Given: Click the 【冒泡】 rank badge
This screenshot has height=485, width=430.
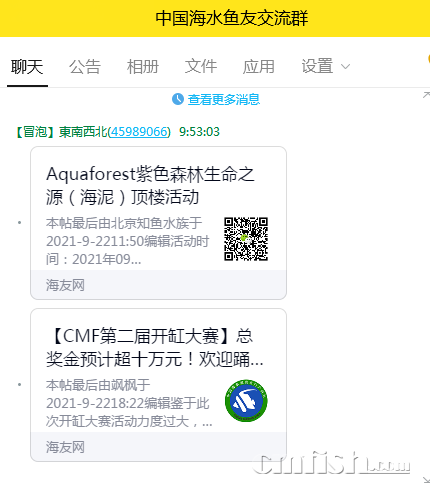Looking at the screenshot, I should click(x=35, y=132).
